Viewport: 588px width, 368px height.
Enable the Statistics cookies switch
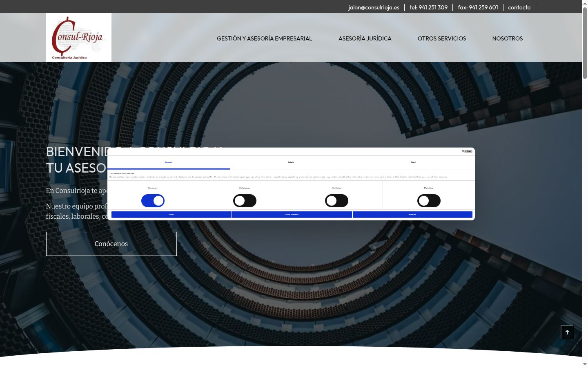point(336,201)
